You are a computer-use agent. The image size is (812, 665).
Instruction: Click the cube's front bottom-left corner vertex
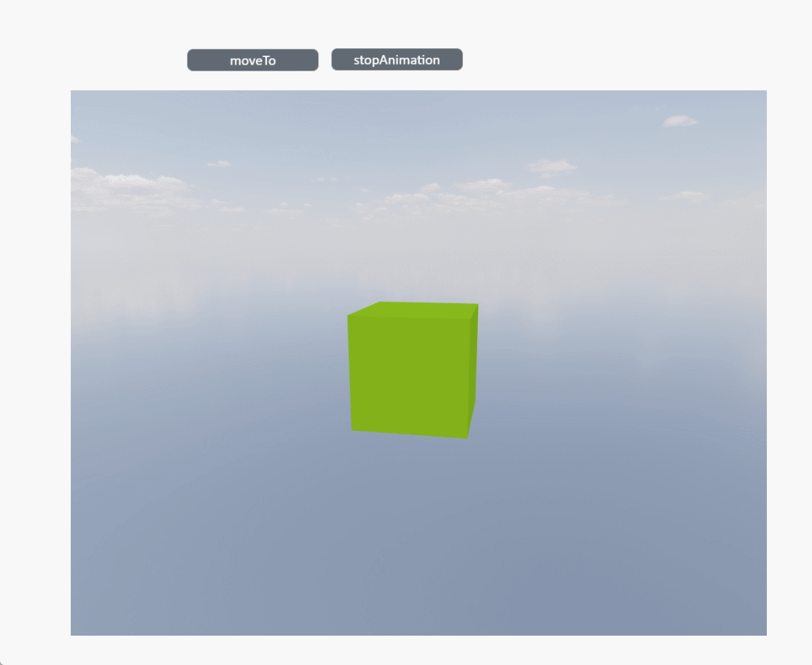pos(352,430)
